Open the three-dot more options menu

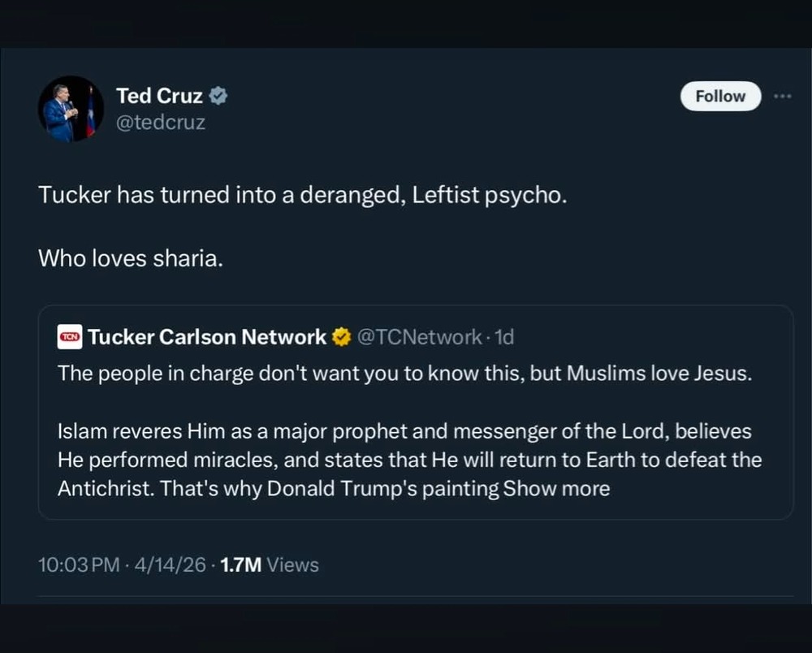[782, 96]
